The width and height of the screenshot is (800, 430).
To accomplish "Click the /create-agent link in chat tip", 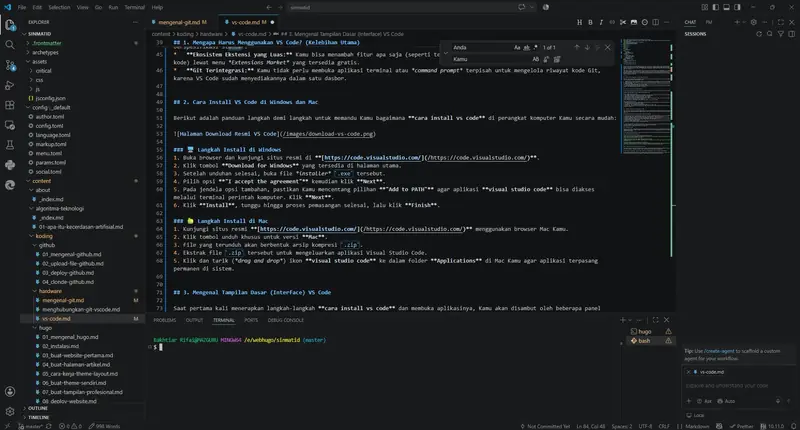I will coord(719,351).
